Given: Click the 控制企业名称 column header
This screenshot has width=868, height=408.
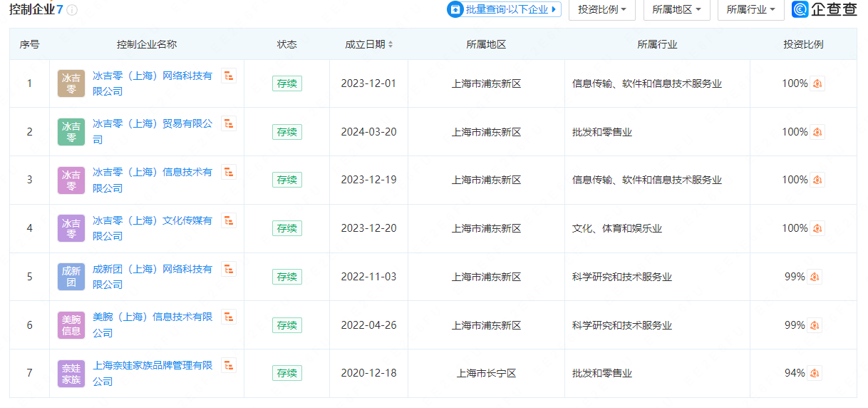Looking at the screenshot, I should point(147,44).
